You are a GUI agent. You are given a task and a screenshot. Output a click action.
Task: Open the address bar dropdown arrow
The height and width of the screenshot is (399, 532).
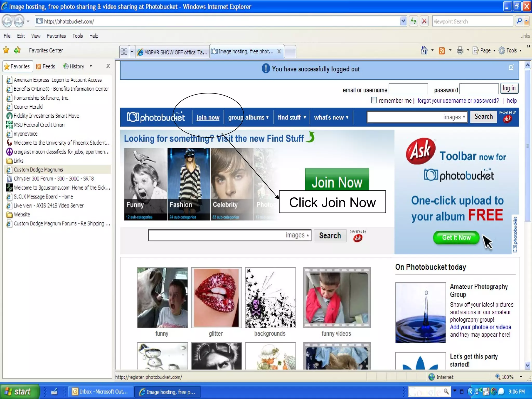tap(403, 21)
